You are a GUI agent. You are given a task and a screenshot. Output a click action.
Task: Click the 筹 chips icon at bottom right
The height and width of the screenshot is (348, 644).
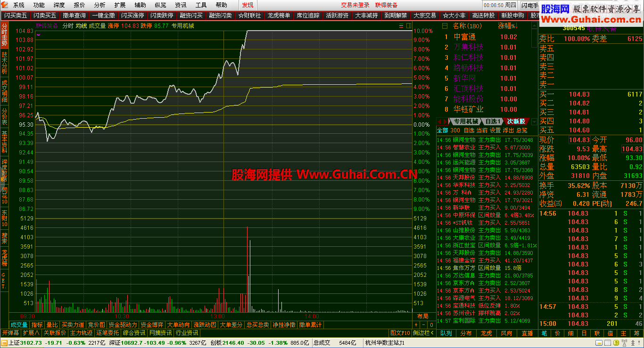(636, 333)
